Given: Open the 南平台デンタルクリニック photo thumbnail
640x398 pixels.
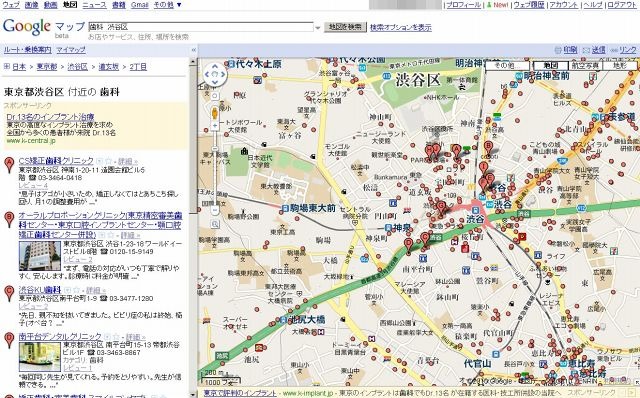Looking at the screenshot, I should 40,356.
